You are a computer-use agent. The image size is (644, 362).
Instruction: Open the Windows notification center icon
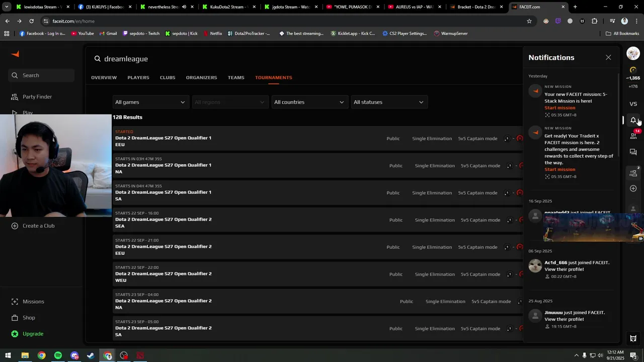point(633,355)
